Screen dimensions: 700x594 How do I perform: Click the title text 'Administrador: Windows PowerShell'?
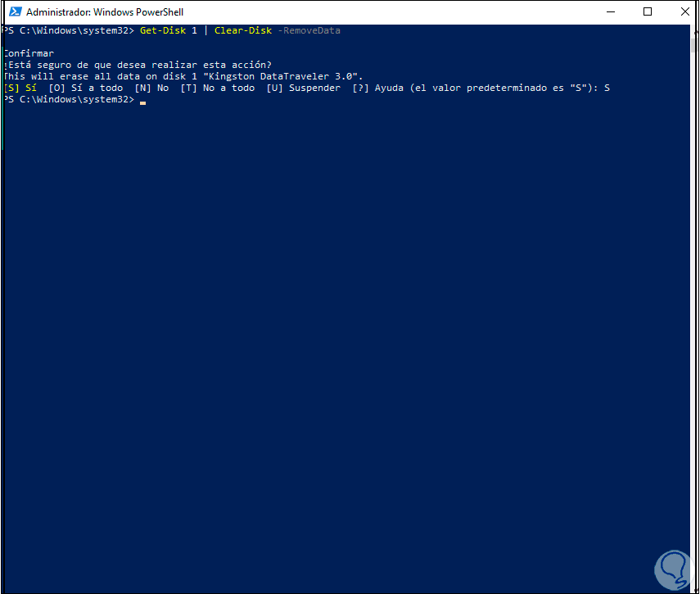(103, 12)
